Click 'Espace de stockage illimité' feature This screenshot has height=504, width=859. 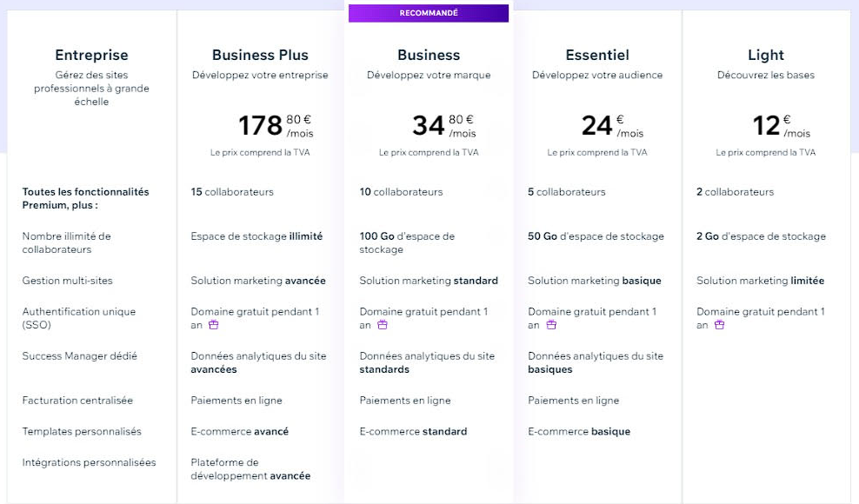click(x=256, y=236)
